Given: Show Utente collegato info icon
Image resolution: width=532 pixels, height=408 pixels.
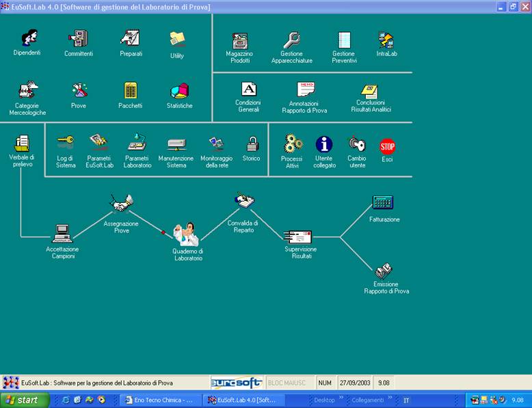Looking at the screenshot, I should (324, 144).
